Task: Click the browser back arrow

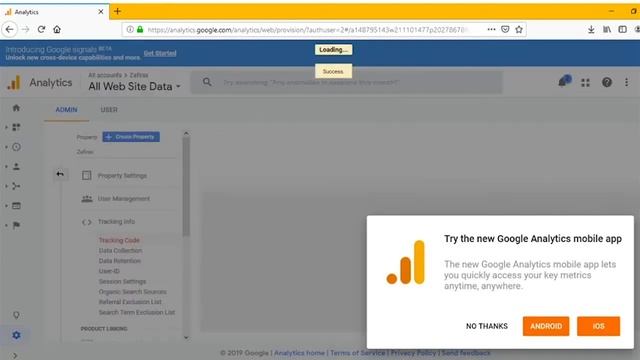Action: (10, 29)
